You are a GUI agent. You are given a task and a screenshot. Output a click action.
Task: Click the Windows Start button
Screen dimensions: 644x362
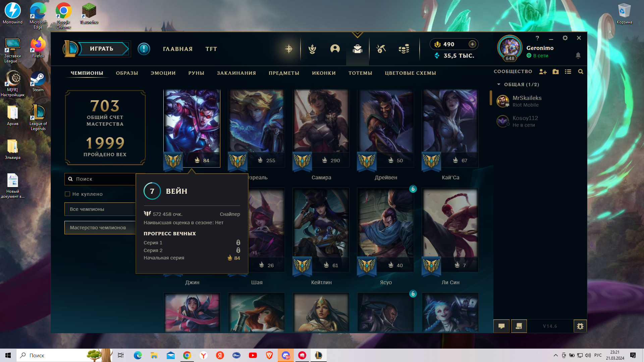8,355
